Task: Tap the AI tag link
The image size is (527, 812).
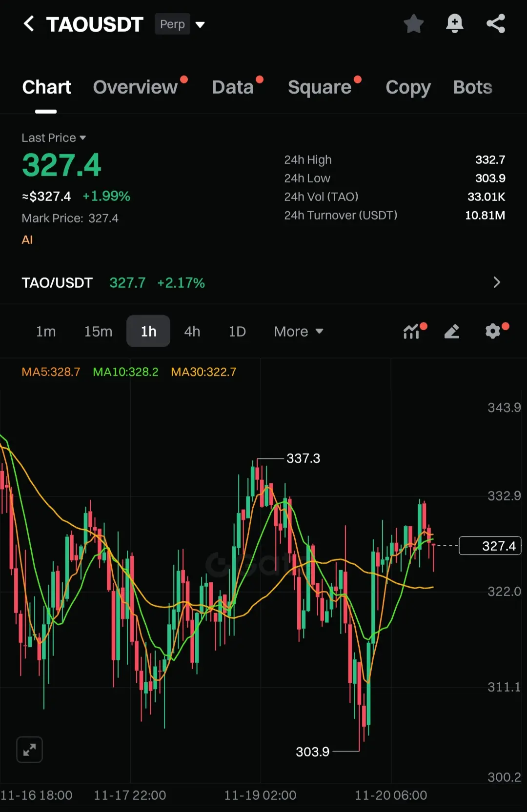Action: pyautogui.click(x=27, y=239)
